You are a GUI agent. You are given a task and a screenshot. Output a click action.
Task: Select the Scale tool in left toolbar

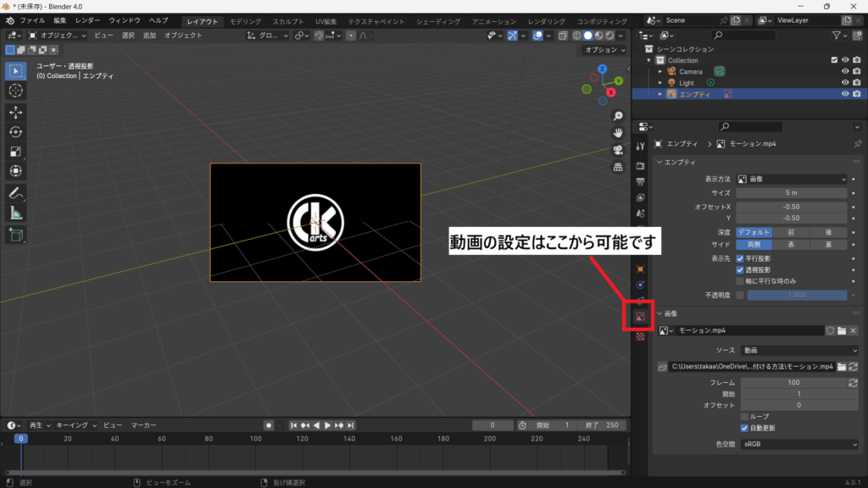pos(16,152)
